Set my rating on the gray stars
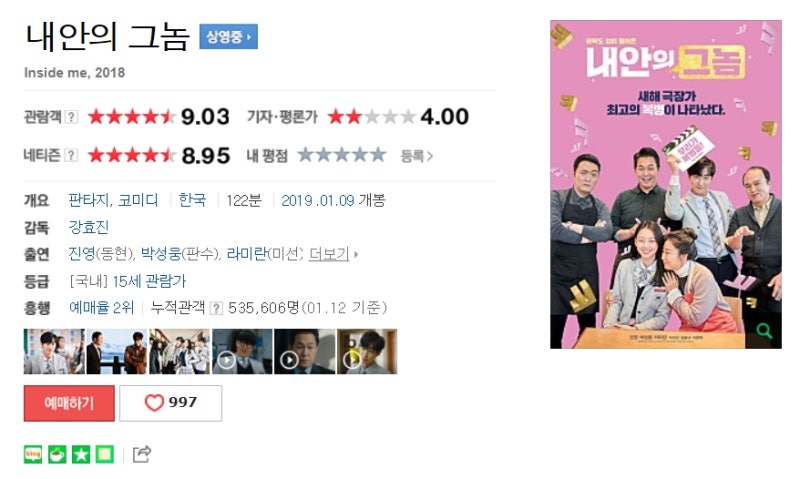 (x=341, y=155)
